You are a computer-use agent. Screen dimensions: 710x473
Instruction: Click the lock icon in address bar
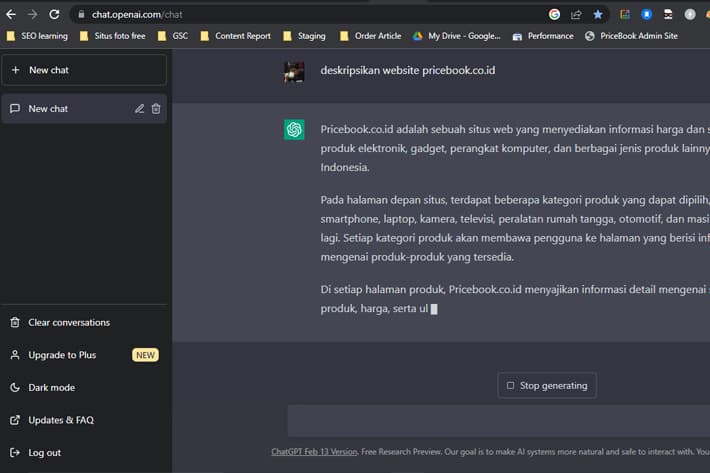click(x=81, y=14)
